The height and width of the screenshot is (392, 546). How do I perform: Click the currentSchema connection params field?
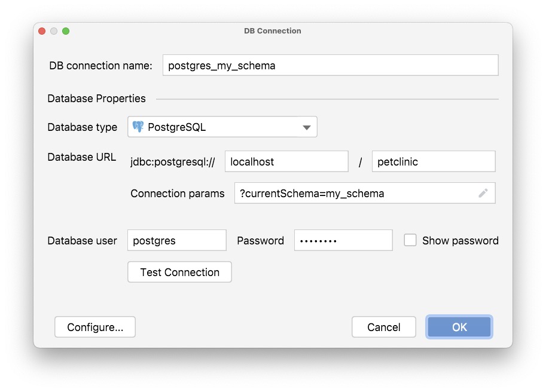coord(359,192)
